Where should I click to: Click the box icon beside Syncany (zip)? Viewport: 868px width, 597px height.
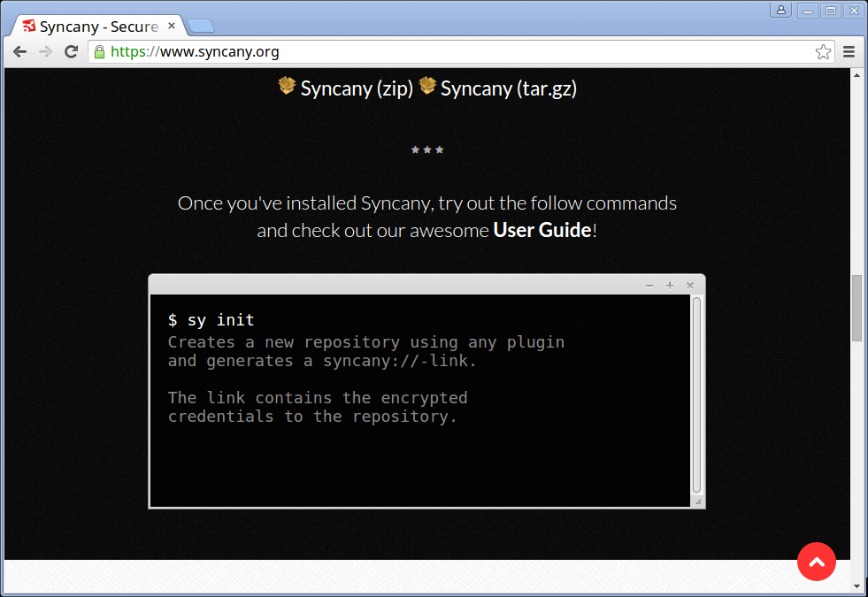click(x=287, y=86)
